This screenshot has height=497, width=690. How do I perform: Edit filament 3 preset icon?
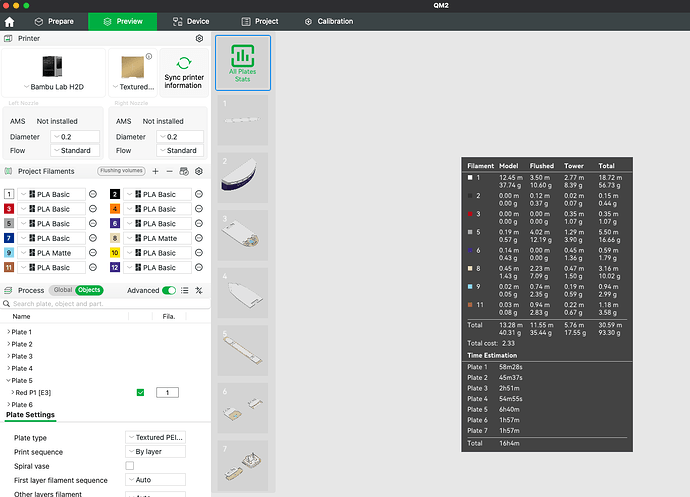click(93, 209)
